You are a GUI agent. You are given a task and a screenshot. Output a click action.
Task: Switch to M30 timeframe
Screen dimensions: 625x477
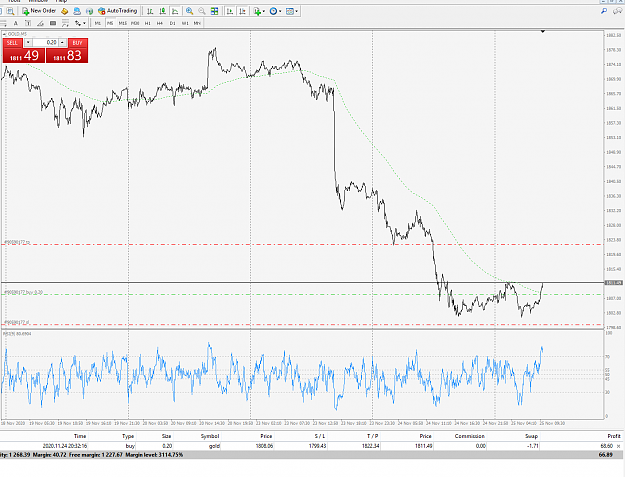pyautogui.click(x=135, y=23)
